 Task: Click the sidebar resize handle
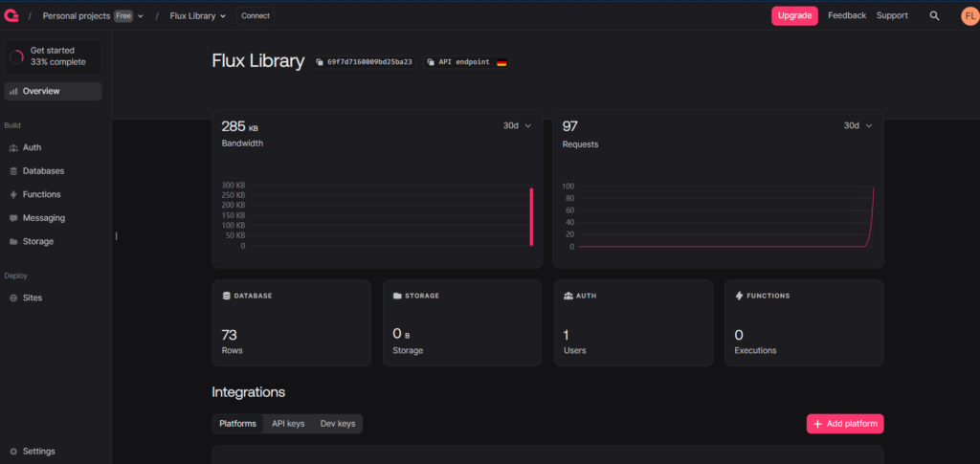click(x=116, y=235)
